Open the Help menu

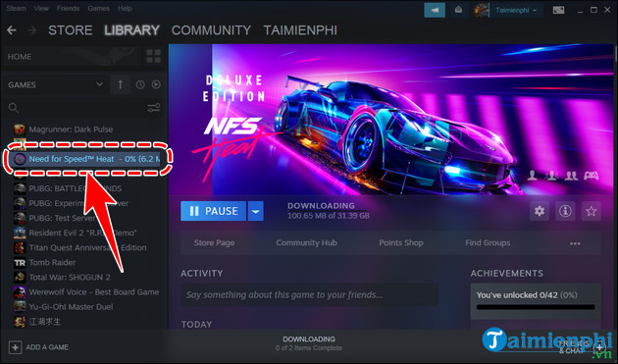click(x=125, y=8)
